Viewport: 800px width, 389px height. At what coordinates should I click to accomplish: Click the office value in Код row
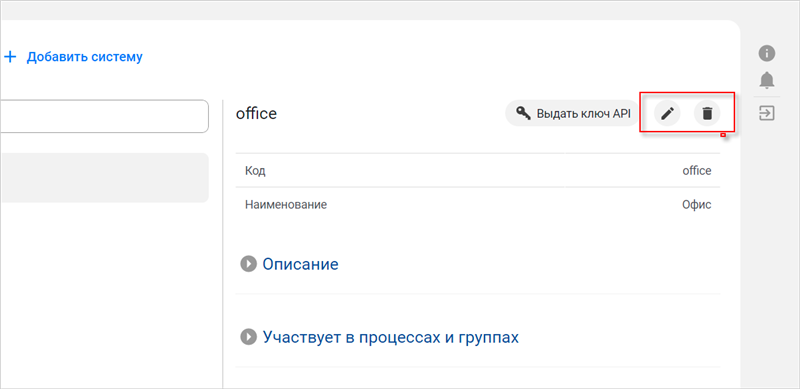(x=697, y=171)
